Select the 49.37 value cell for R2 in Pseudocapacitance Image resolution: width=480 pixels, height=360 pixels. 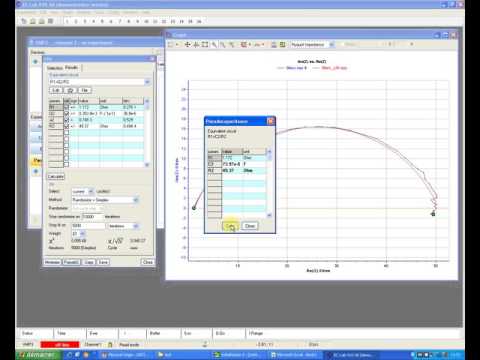tap(232, 170)
